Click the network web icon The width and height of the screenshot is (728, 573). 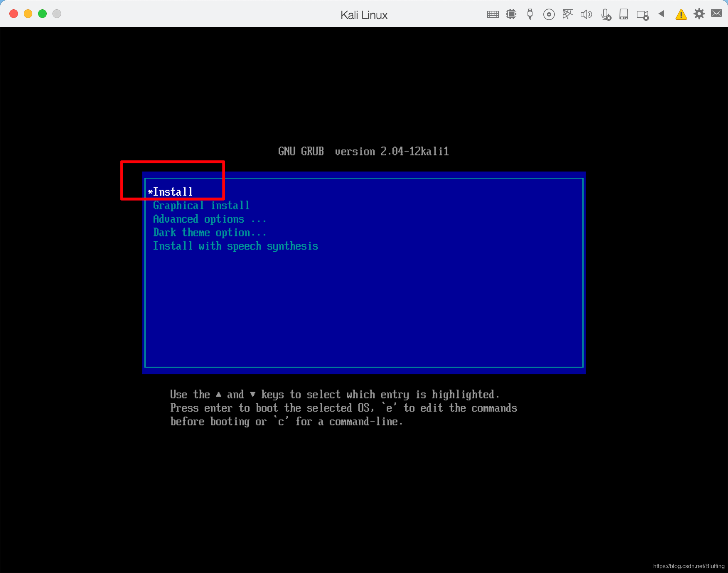point(567,14)
